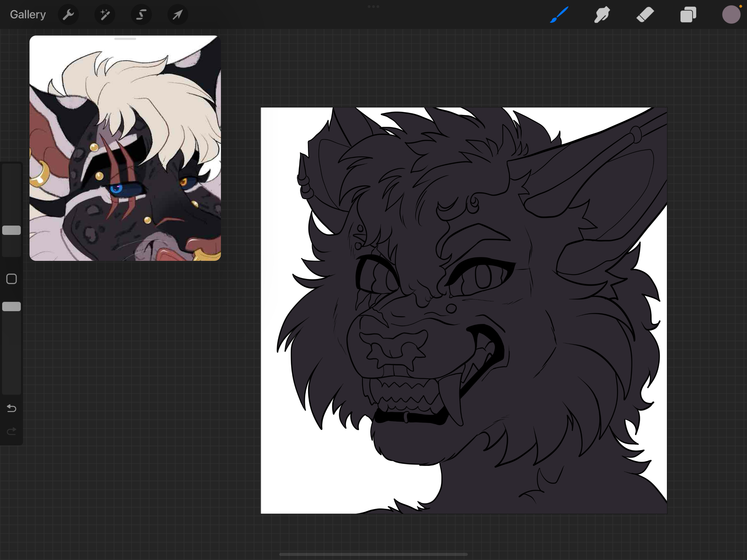The height and width of the screenshot is (560, 747).
Task: Tap the Redo arrow
Action: point(11,431)
